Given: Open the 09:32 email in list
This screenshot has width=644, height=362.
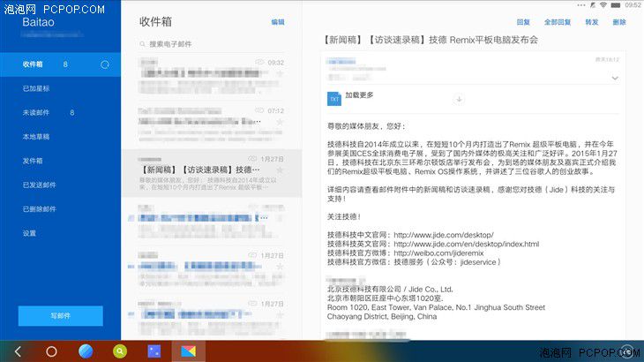Looking at the screenshot, I should pos(212,77).
